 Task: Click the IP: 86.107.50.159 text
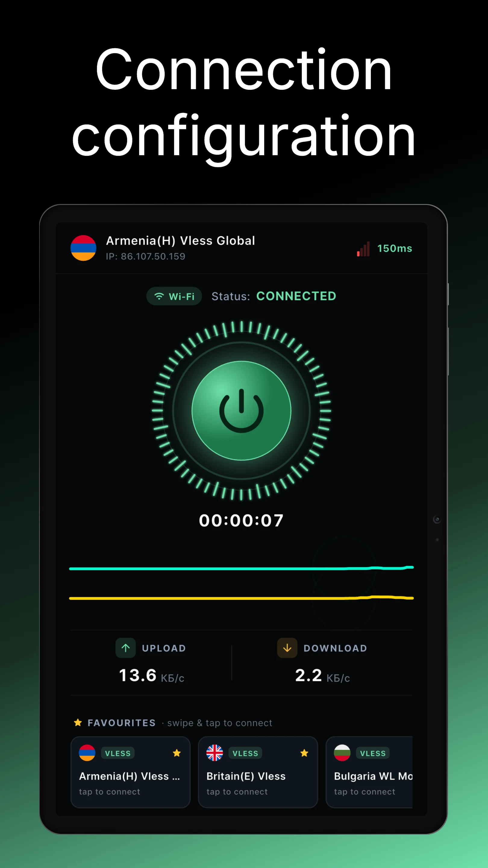[x=145, y=256]
